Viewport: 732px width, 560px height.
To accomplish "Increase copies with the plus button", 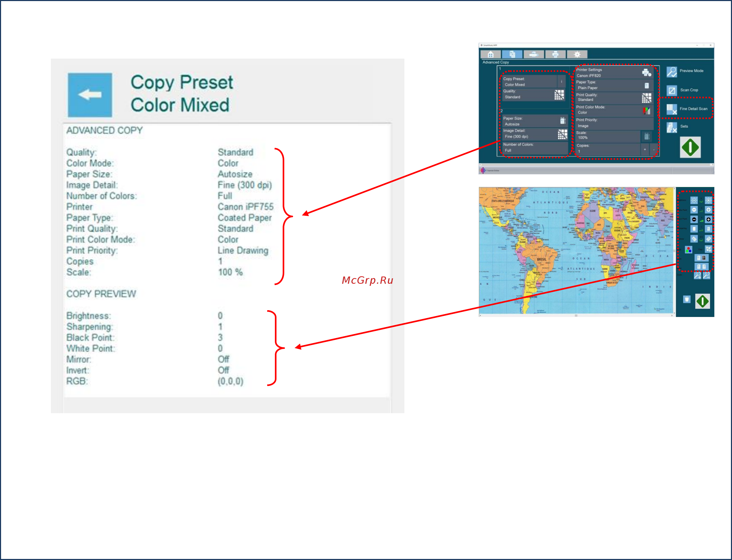I will pos(645,149).
